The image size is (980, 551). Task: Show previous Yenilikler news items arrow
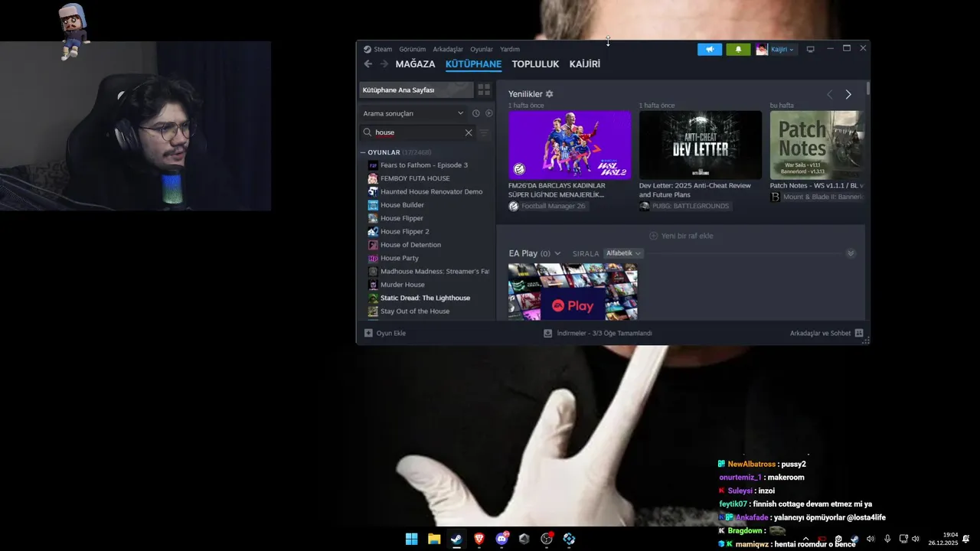[829, 94]
